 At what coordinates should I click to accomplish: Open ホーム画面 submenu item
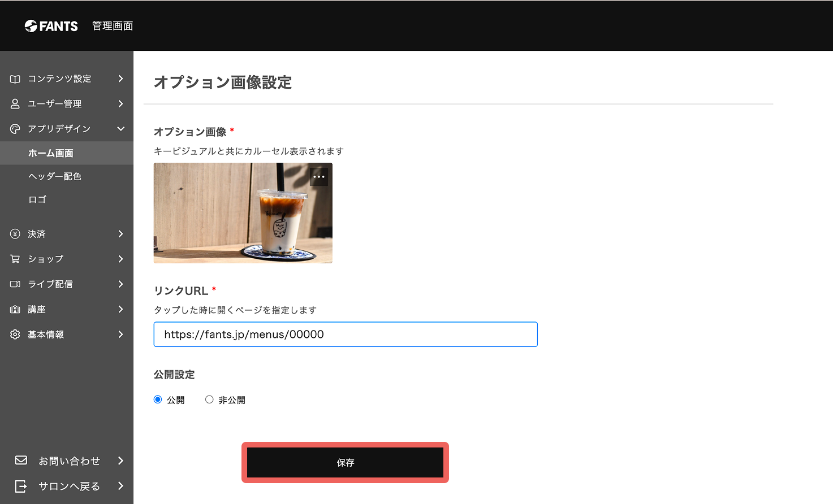67,153
